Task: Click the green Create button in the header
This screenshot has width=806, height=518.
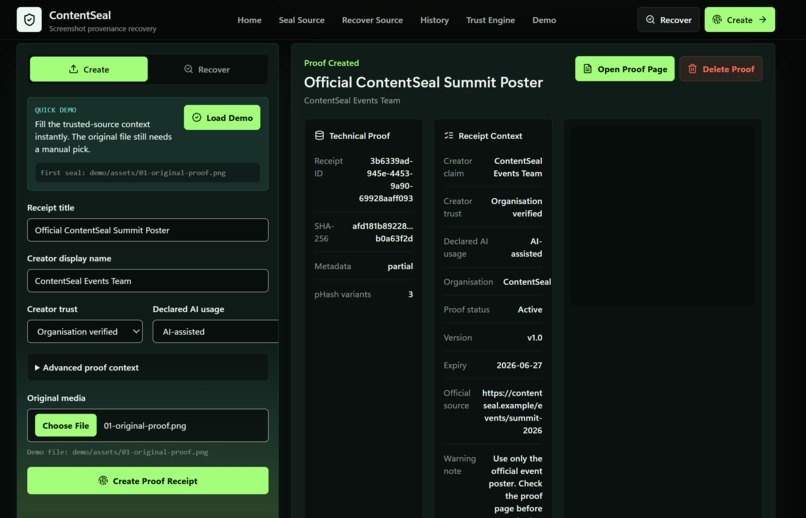Action: pos(740,20)
